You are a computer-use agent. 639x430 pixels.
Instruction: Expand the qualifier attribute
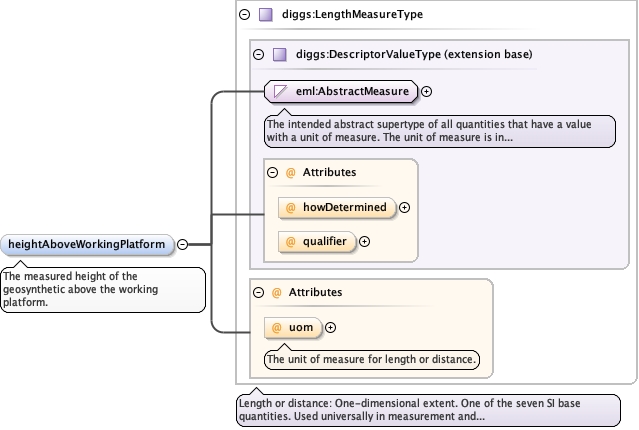pyautogui.click(x=364, y=242)
